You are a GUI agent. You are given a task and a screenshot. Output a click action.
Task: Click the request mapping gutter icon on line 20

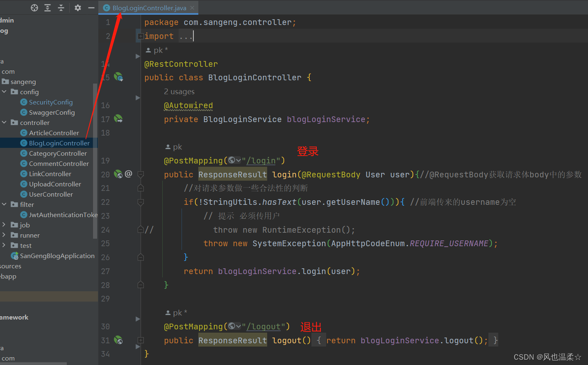(x=118, y=174)
